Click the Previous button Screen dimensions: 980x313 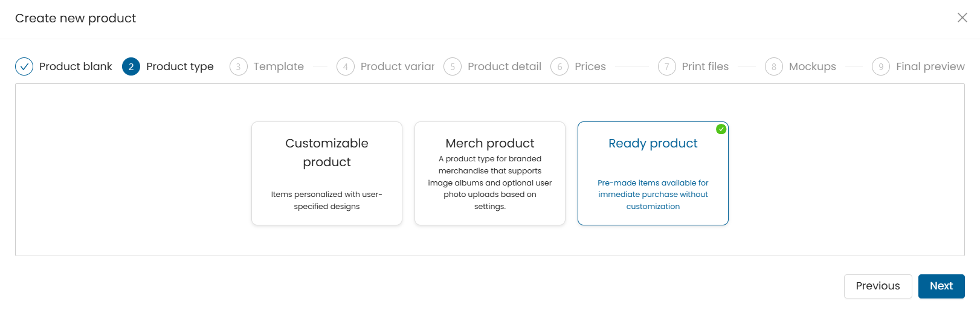[878, 286]
